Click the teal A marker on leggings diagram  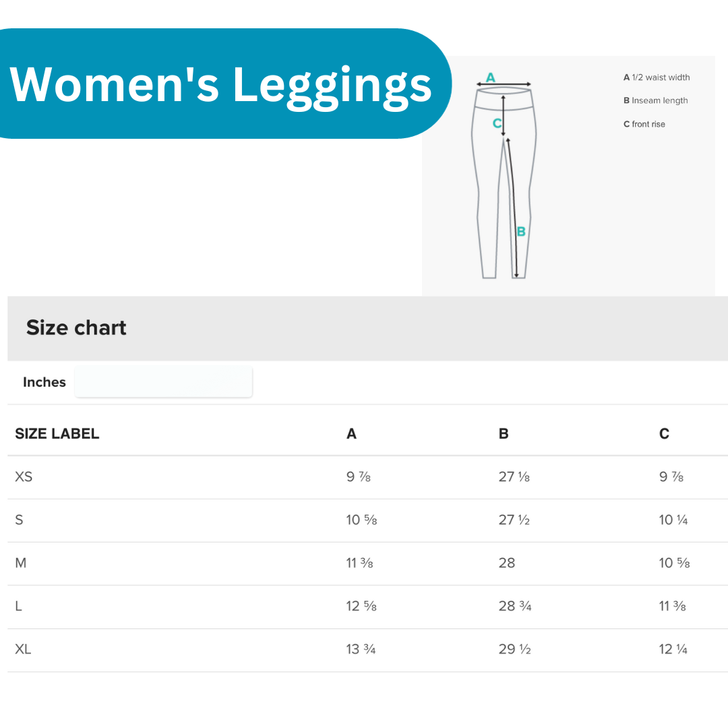(491, 77)
